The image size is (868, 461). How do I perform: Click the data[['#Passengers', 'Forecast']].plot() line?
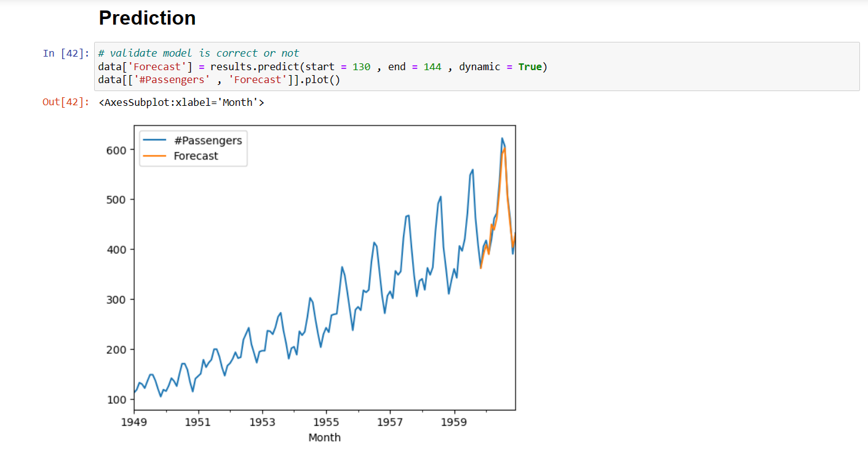219,80
